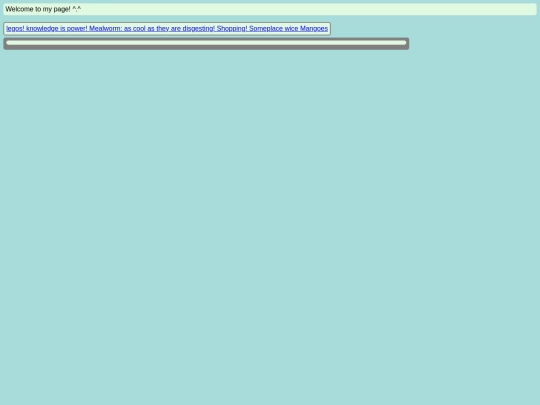Go to the Someplace link

pyautogui.click(x=273, y=29)
